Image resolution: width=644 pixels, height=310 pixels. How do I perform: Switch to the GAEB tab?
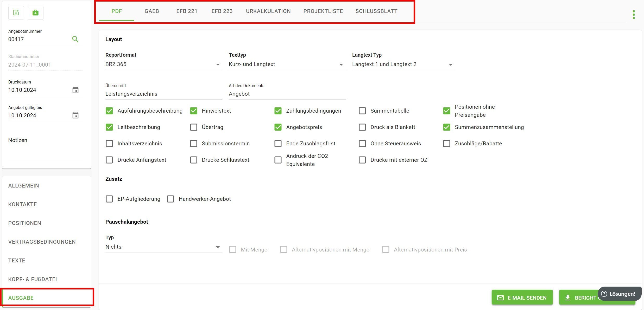click(152, 11)
